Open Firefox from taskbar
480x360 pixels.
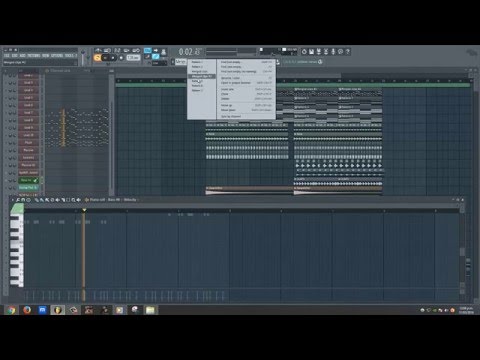tap(27, 310)
